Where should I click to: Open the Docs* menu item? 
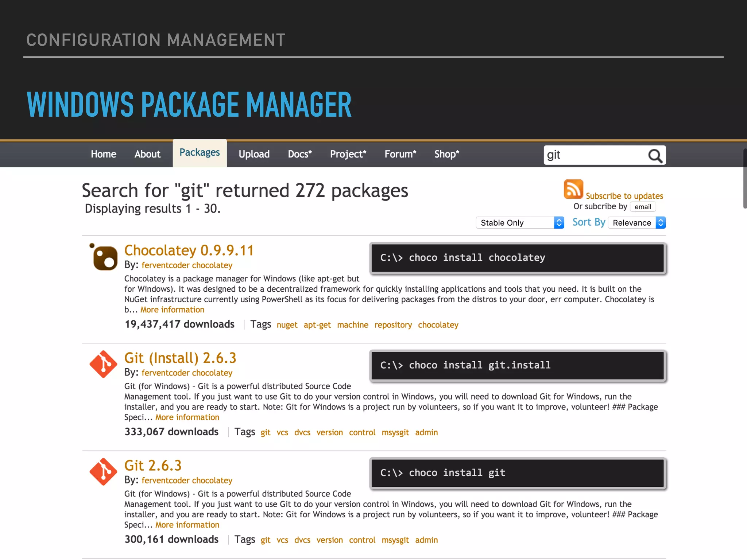click(x=300, y=154)
